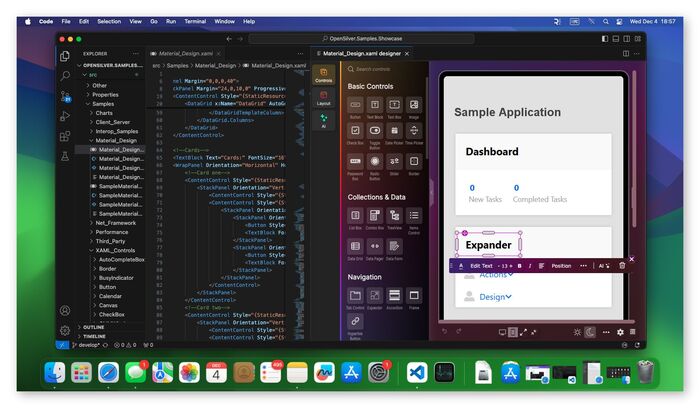Open designer settings gear icon
The height and width of the screenshot is (408, 700).
620,331
